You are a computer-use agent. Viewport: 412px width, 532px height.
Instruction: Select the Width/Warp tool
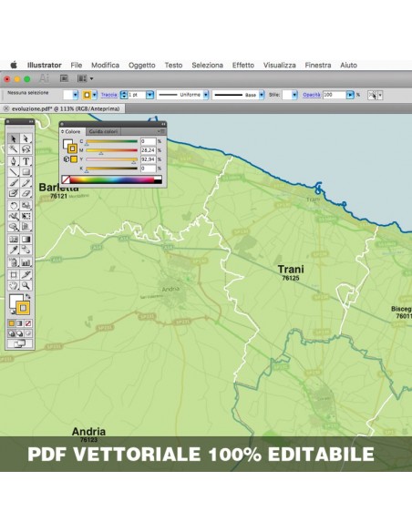tap(14, 216)
